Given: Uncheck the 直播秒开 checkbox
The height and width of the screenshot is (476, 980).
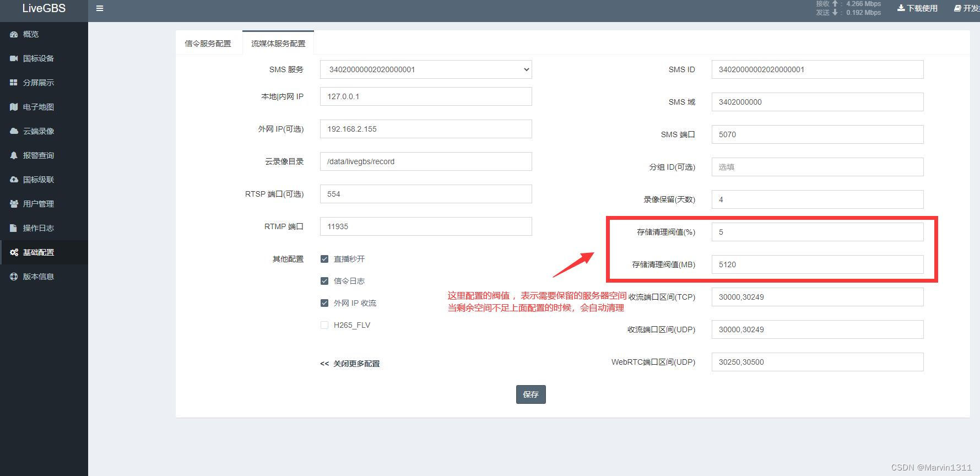Looking at the screenshot, I should click(x=324, y=259).
